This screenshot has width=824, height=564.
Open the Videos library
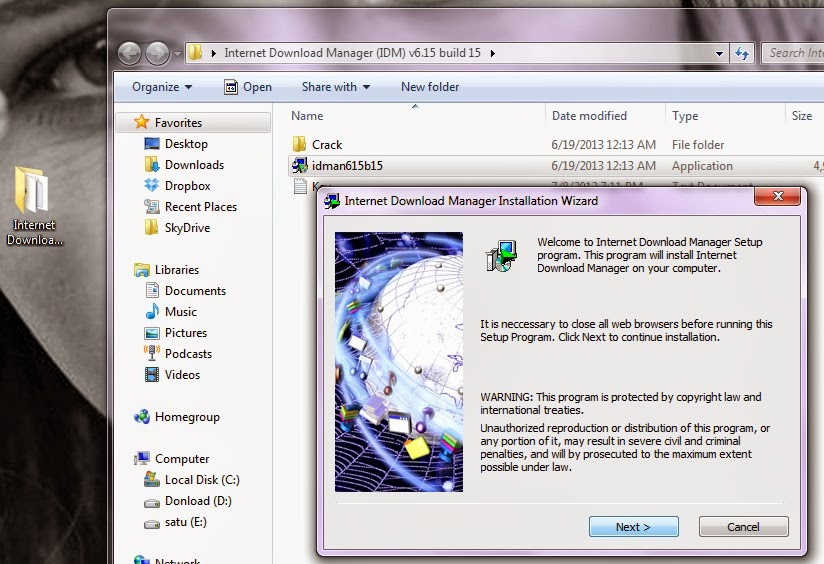click(x=182, y=375)
